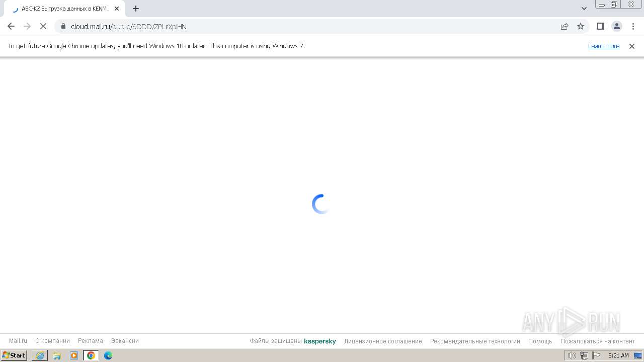Open the Windows Start menu
The image size is (644, 362).
(x=14, y=355)
